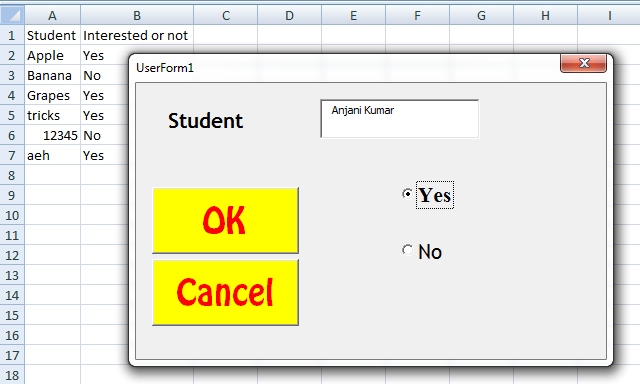Select row 10 header
Viewport: 640px width, 384px height.
point(12,215)
